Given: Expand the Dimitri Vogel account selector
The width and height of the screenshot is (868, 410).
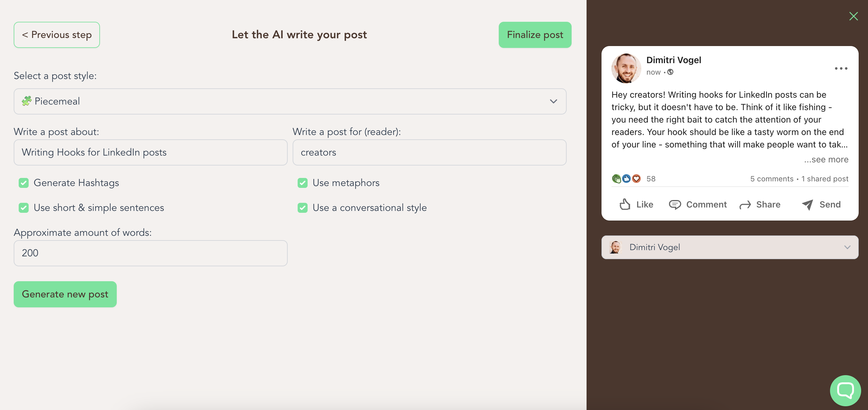Looking at the screenshot, I should coord(848,247).
